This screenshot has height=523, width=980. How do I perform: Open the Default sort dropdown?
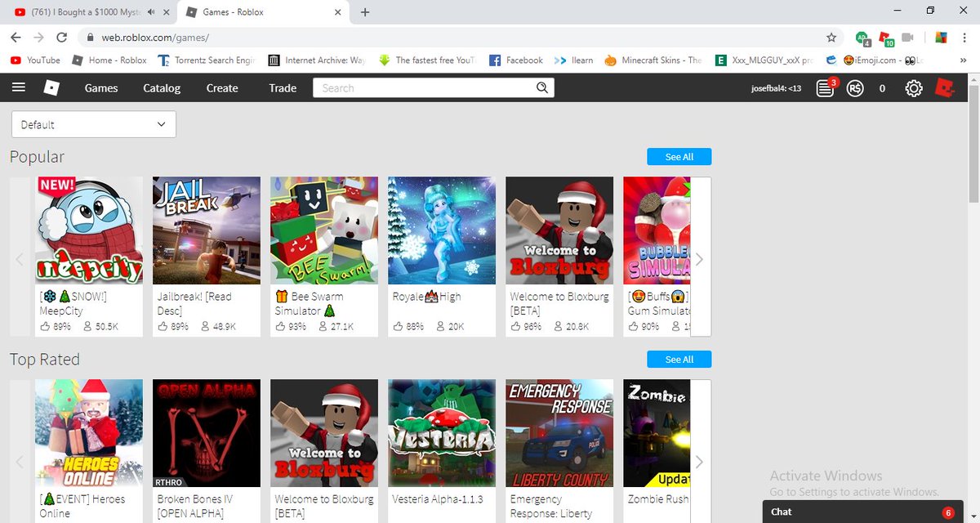(x=94, y=124)
